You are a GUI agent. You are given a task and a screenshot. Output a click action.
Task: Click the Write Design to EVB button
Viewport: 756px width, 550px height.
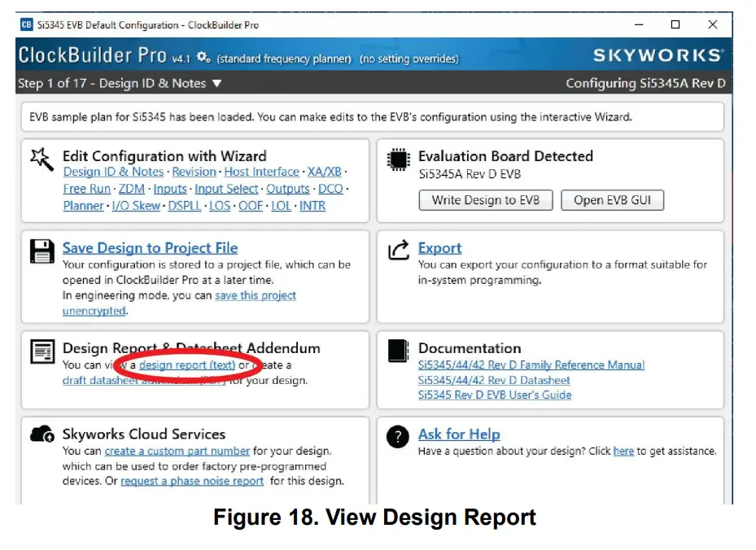[485, 200]
